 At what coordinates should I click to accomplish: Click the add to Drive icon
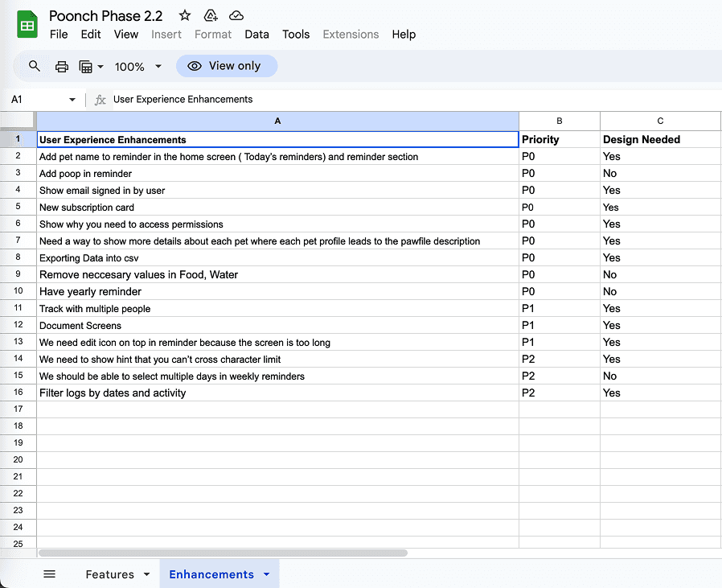[211, 15]
